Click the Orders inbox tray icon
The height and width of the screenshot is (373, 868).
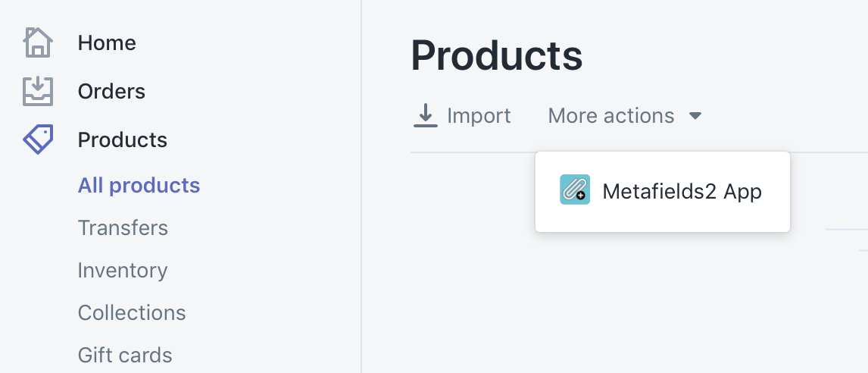pos(37,92)
